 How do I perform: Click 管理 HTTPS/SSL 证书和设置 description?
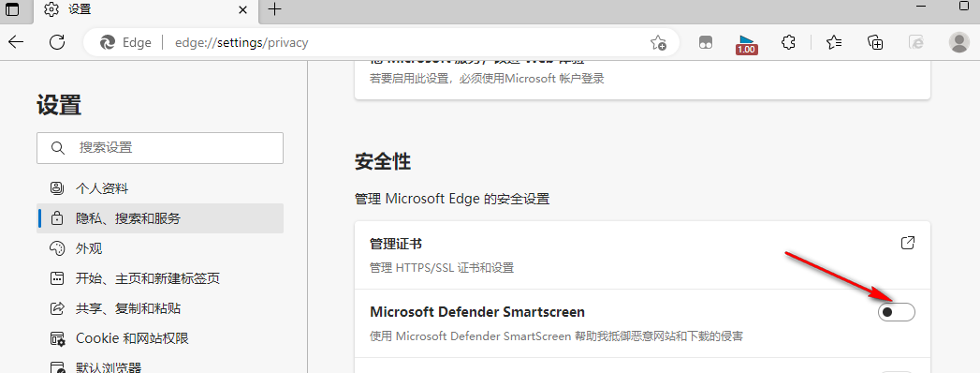pyautogui.click(x=442, y=268)
